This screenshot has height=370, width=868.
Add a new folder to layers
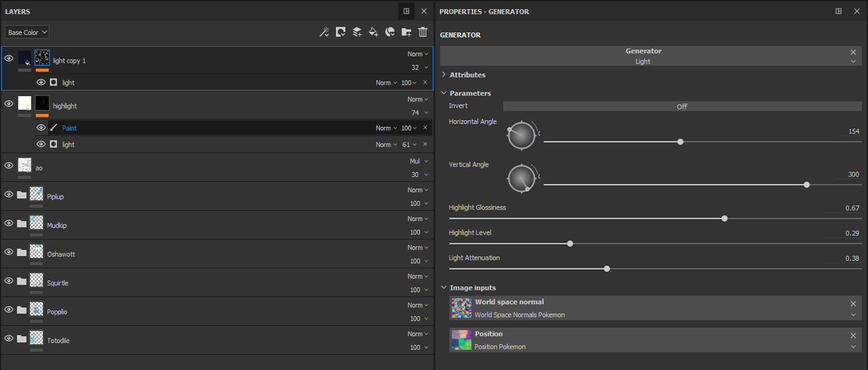(x=406, y=32)
